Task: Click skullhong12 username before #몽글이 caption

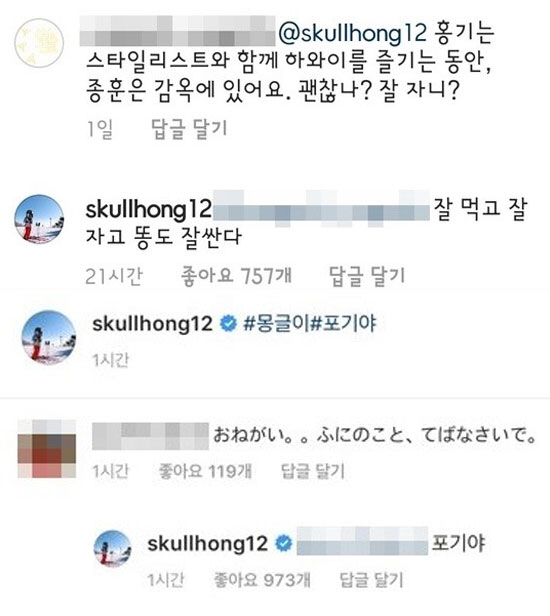Action: [152, 324]
